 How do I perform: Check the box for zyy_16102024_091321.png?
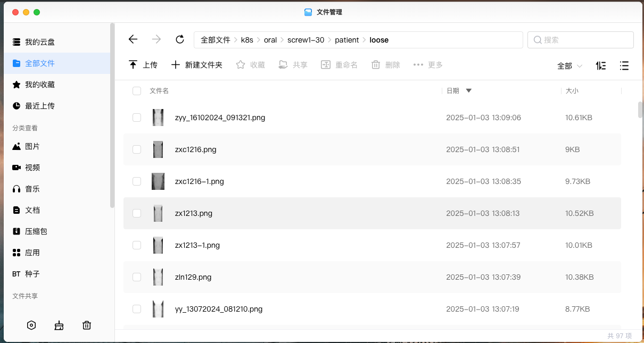(x=137, y=118)
